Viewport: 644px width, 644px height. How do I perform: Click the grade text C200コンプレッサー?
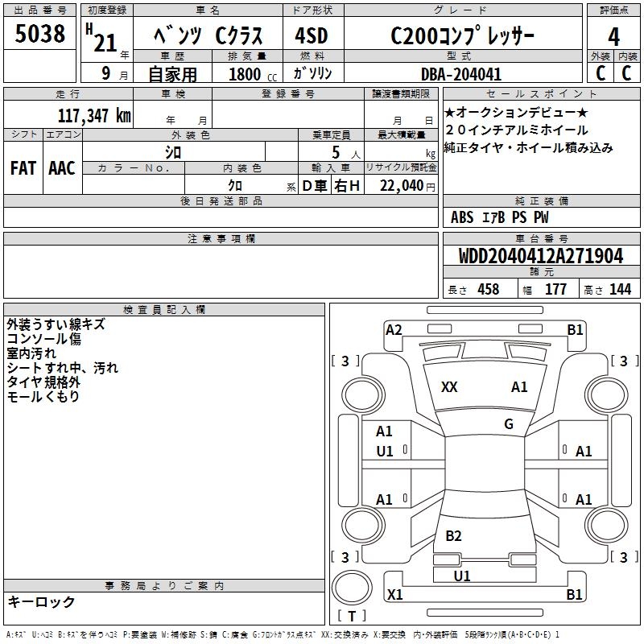(x=462, y=36)
